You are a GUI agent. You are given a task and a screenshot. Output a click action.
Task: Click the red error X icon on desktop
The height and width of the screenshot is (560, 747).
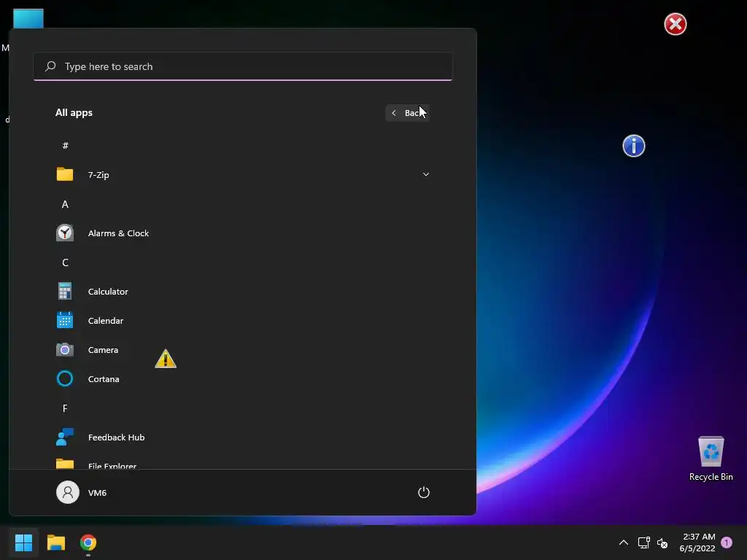(x=675, y=24)
